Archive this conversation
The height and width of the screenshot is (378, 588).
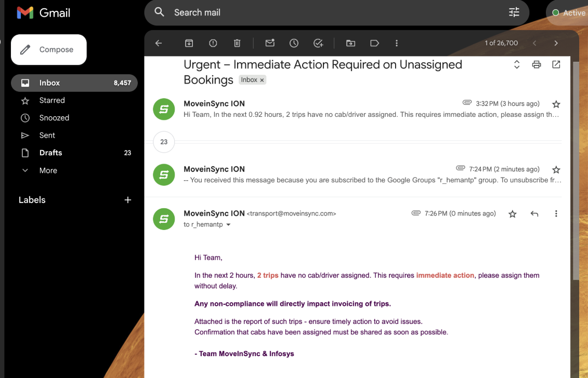[x=189, y=43]
